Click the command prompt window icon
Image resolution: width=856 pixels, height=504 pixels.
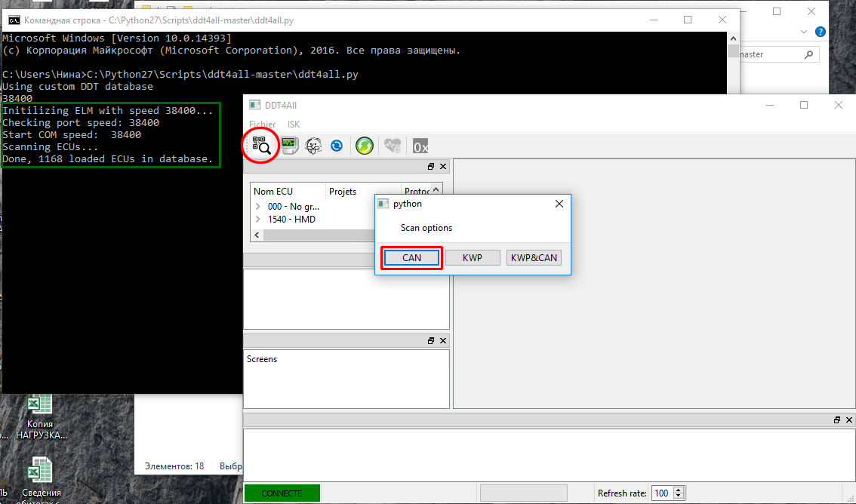tap(14, 20)
